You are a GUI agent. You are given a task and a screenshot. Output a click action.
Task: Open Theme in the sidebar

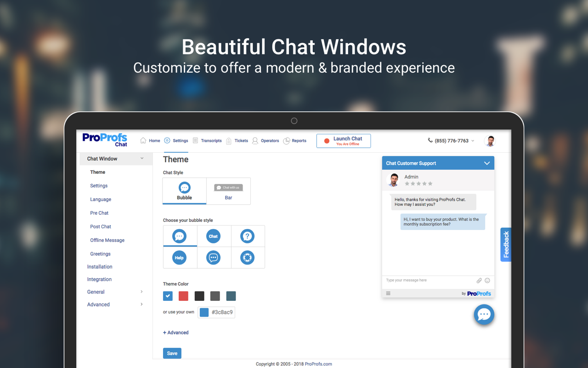pyautogui.click(x=98, y=172)
